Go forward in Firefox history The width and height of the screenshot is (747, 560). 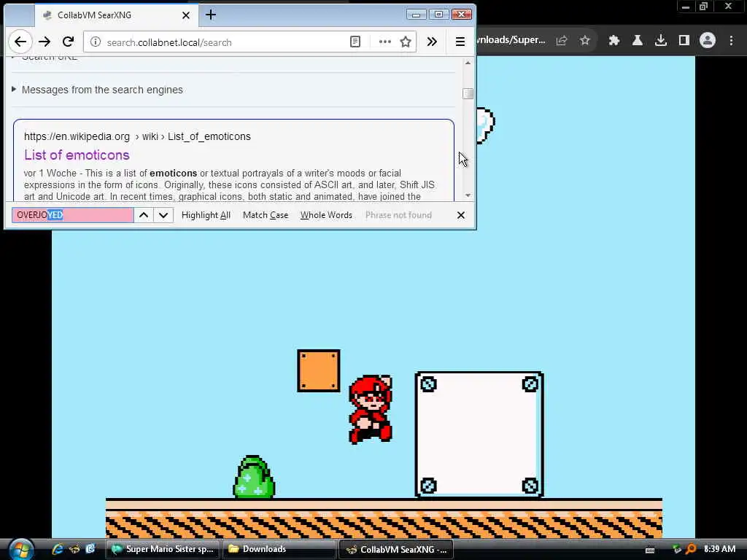point(44,42)
